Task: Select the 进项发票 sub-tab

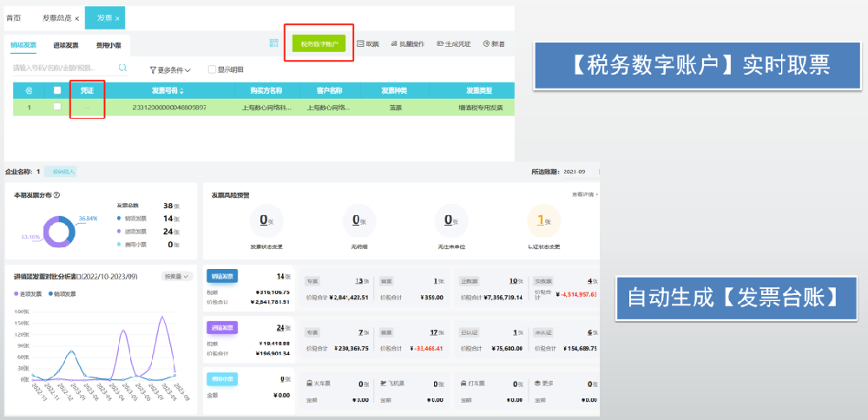Action: click(x=66, y=45)
